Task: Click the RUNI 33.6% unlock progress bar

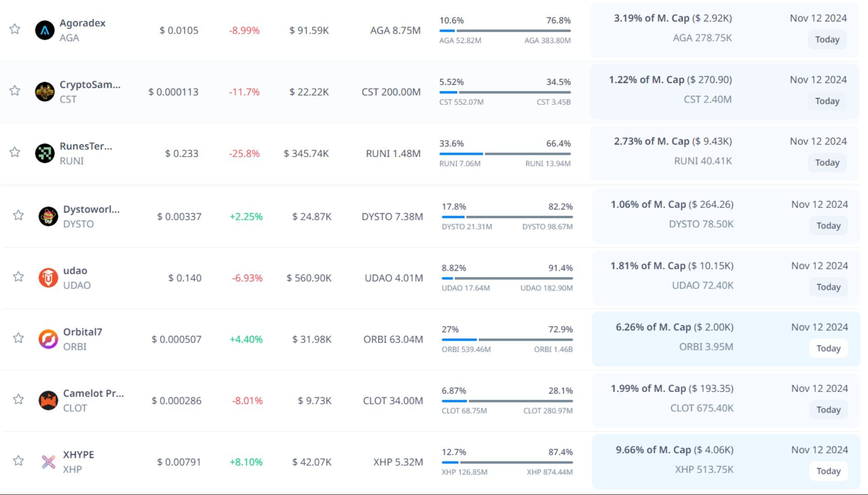Action: (x=505, y=154)
